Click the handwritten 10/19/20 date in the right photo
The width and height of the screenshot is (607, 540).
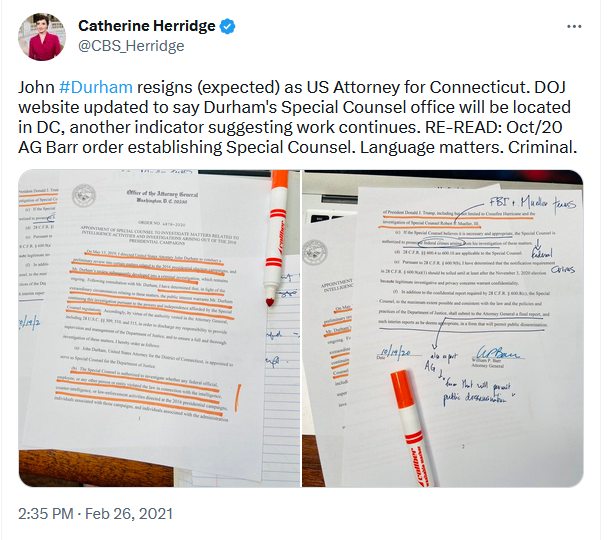point(395,353)
